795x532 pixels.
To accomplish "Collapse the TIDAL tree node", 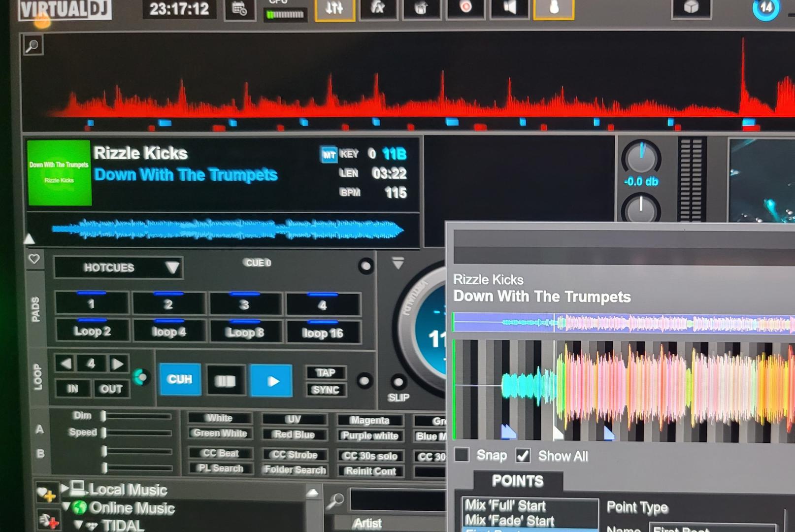I will pos(78,525).
